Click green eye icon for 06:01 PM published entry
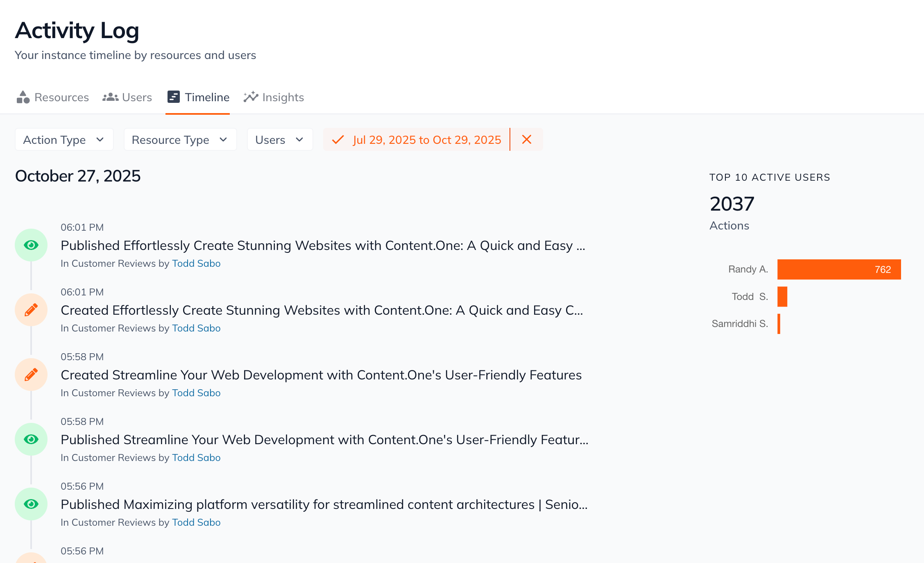This screenshot has width=924, height=563. (31, 245)
